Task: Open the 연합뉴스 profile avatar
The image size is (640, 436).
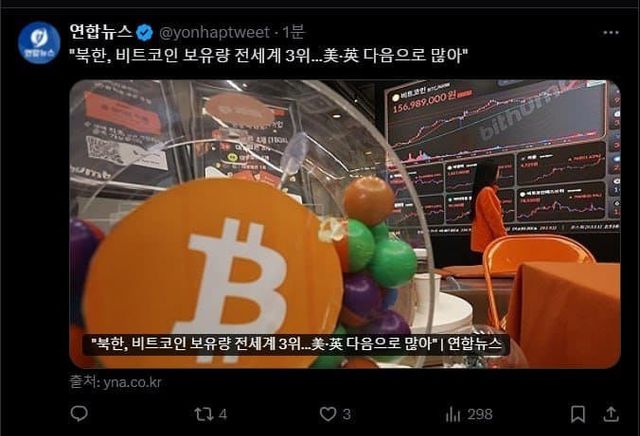Action: [x=39, y=43]
